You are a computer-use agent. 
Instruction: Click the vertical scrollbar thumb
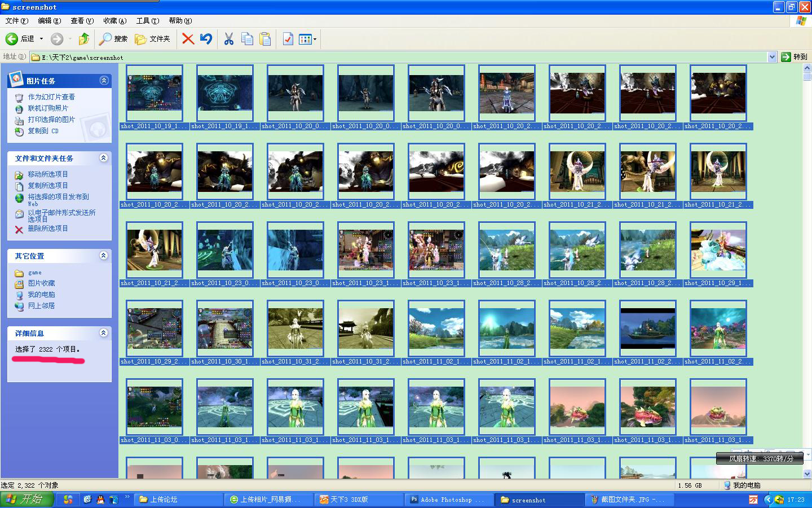pyautogui.click(x=807, y=77)
